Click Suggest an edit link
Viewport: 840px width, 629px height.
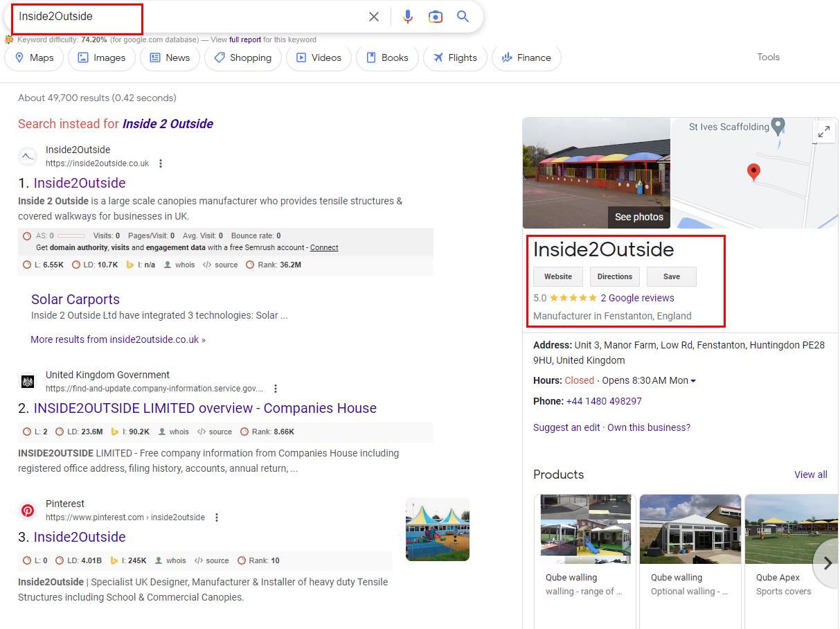[x=566, y=427]
